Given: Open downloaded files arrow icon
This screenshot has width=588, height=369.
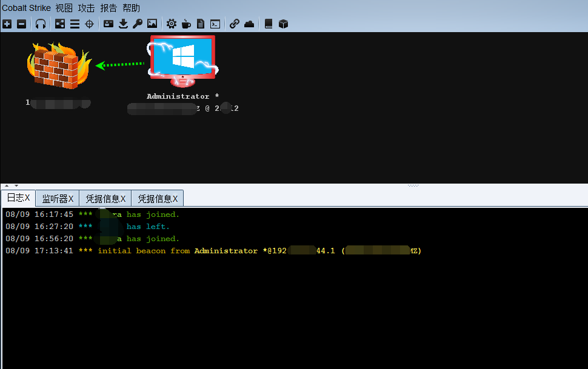Looking at the screenshot, I should click(123, 24).
